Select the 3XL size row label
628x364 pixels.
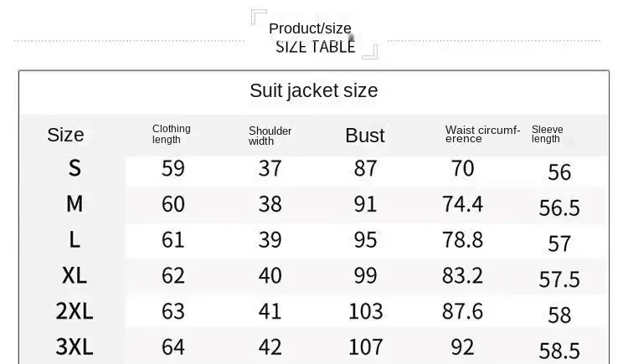[75, 346]
